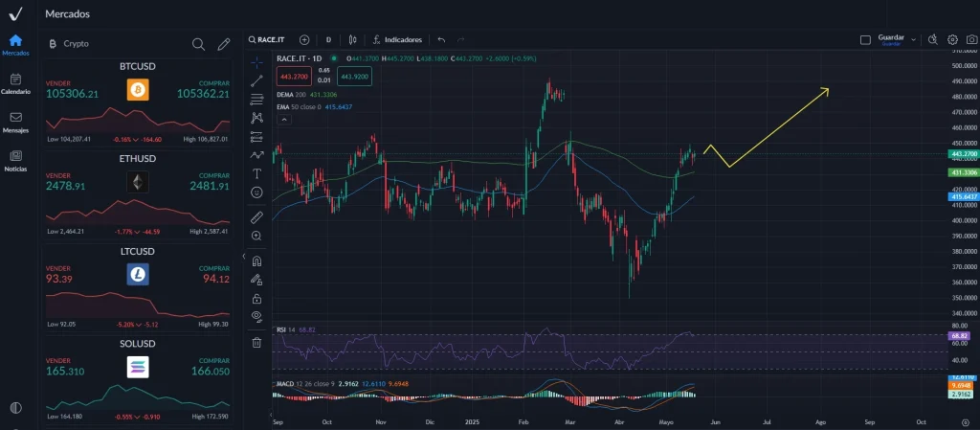
Task: Click LTCUSD COMPRAR price 94.12
Action: point(215,279)
